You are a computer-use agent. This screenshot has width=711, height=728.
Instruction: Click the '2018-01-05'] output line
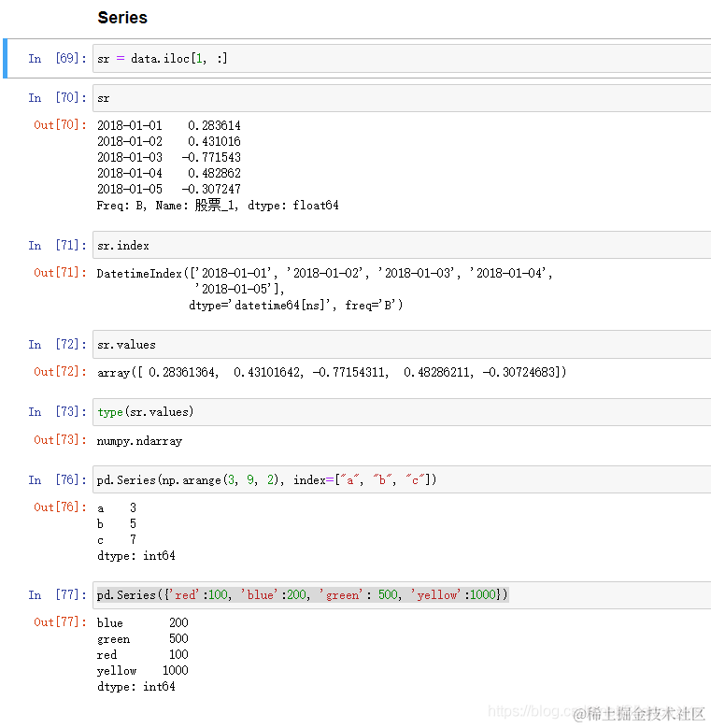[x=238, y=289]
